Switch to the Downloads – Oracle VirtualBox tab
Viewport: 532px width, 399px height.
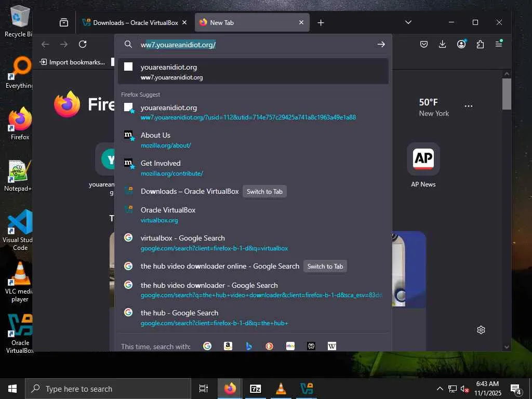coord(135,23)
